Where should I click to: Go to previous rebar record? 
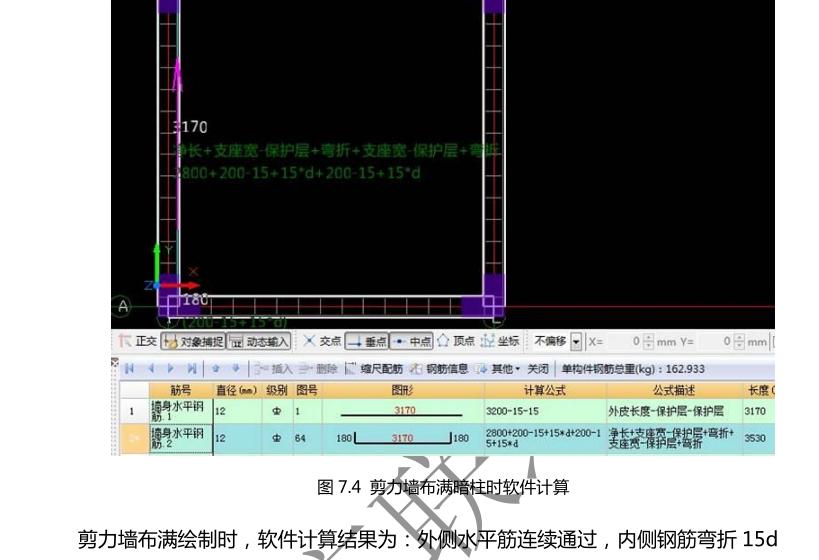[151, 369]
